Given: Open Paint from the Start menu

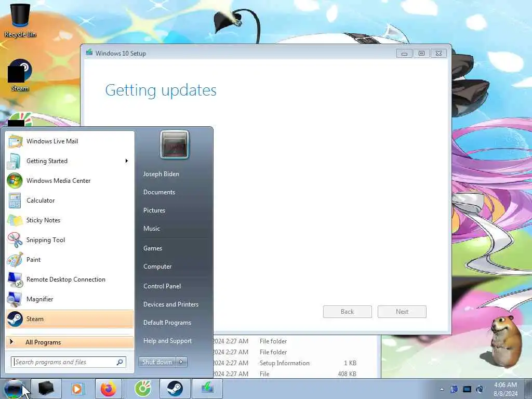Looking at the screenshot, I should pos(70,260).
